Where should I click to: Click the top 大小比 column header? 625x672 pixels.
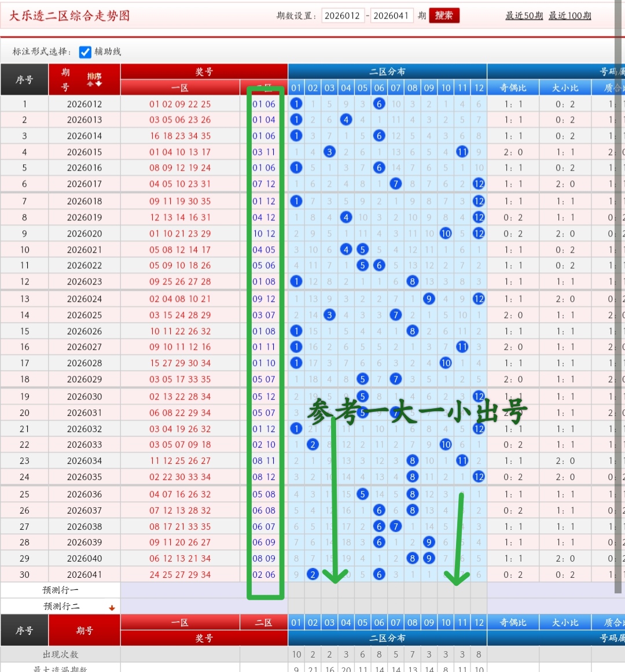pos(565,88)
